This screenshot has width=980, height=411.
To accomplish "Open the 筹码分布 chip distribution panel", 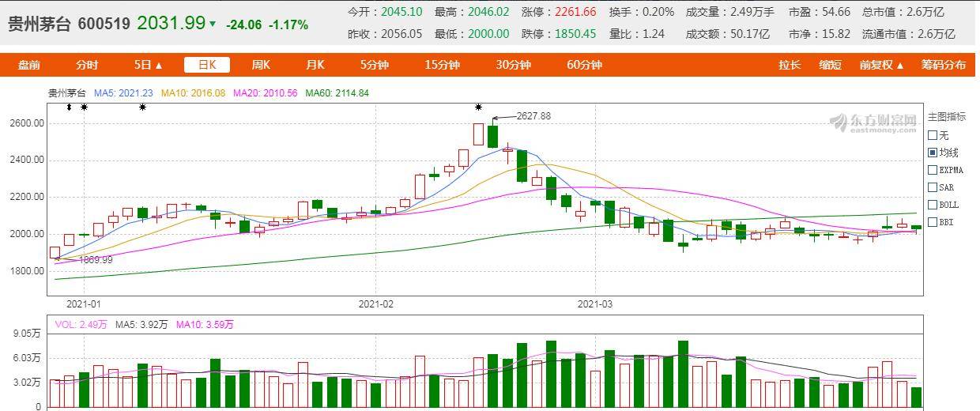I will pos(943,65).
